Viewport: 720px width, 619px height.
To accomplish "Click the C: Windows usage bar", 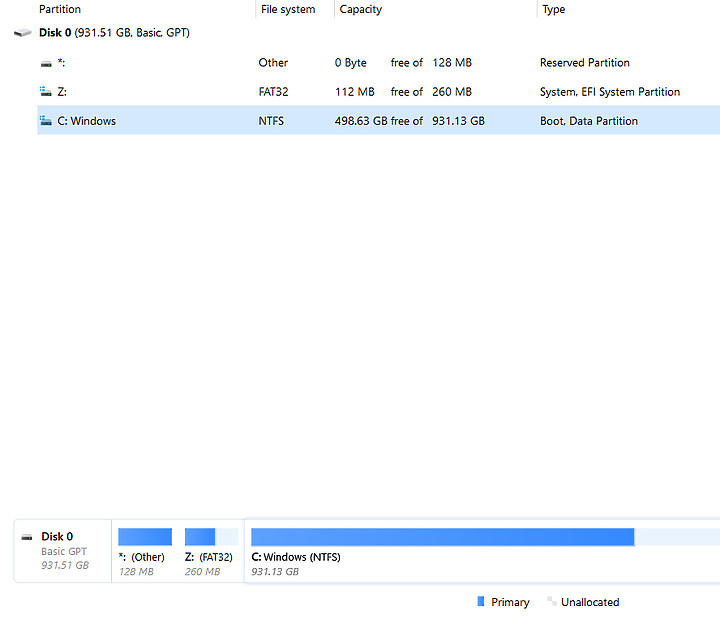I will click(x=485, y=537).
